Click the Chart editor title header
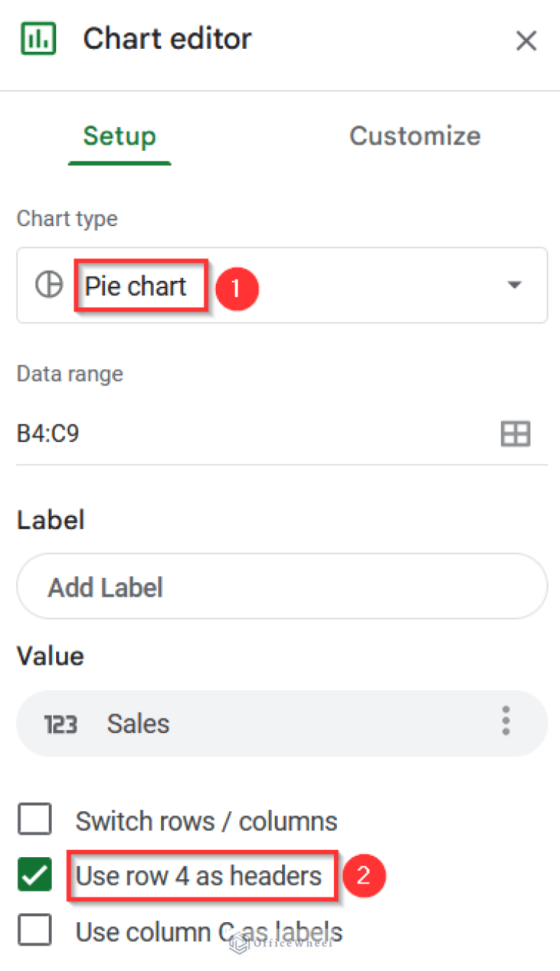The height and width of the screenshot is (971, 560). pos(167,38)
